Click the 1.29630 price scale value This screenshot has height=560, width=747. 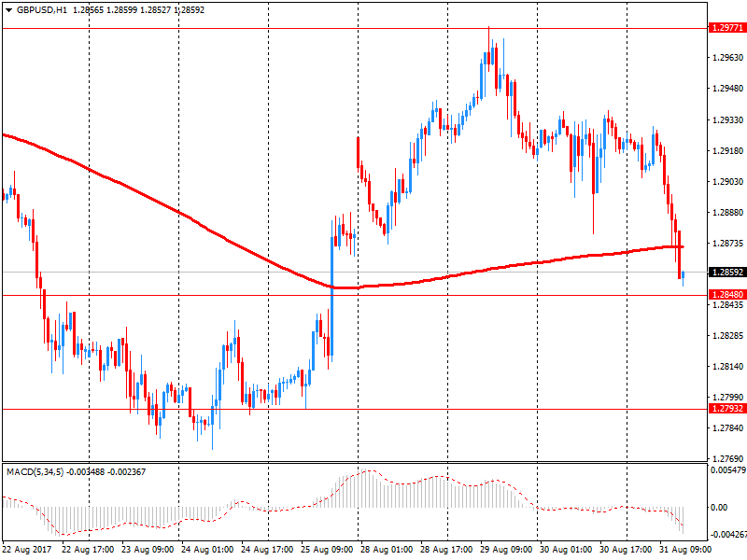pos(727,58)
